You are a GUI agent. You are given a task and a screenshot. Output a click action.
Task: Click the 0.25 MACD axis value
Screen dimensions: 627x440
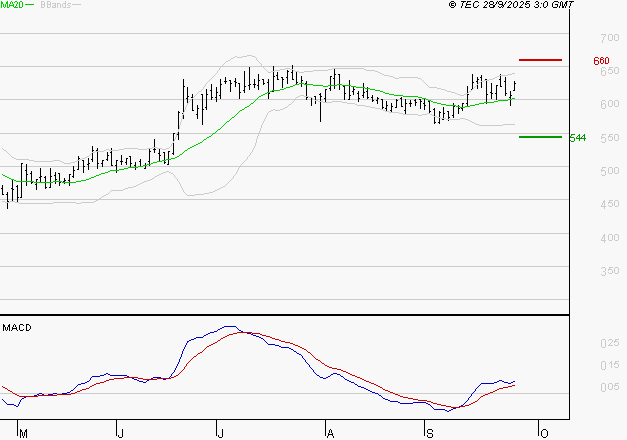click(x=605, y=343)
